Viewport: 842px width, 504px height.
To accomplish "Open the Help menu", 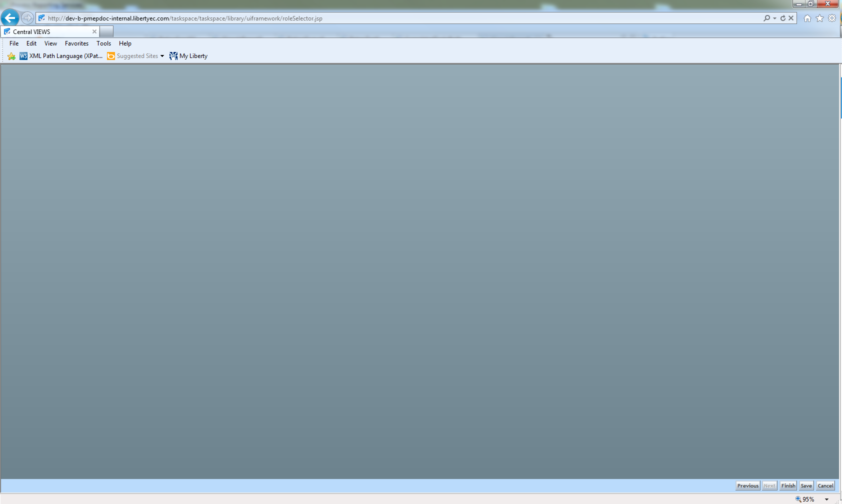I will [x=125, y=43].
